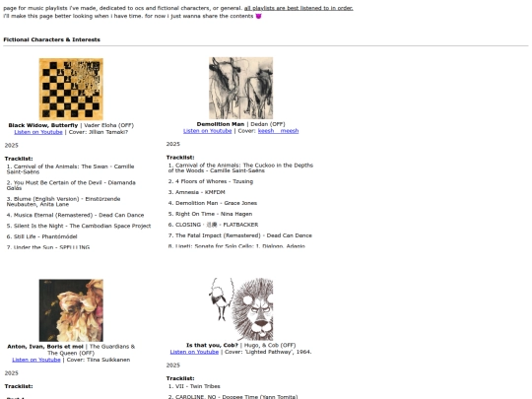Click the chessboard cover thumbnail
This screenshot has width=532, height=399.
pyautogui.click(x=71, y=89)
